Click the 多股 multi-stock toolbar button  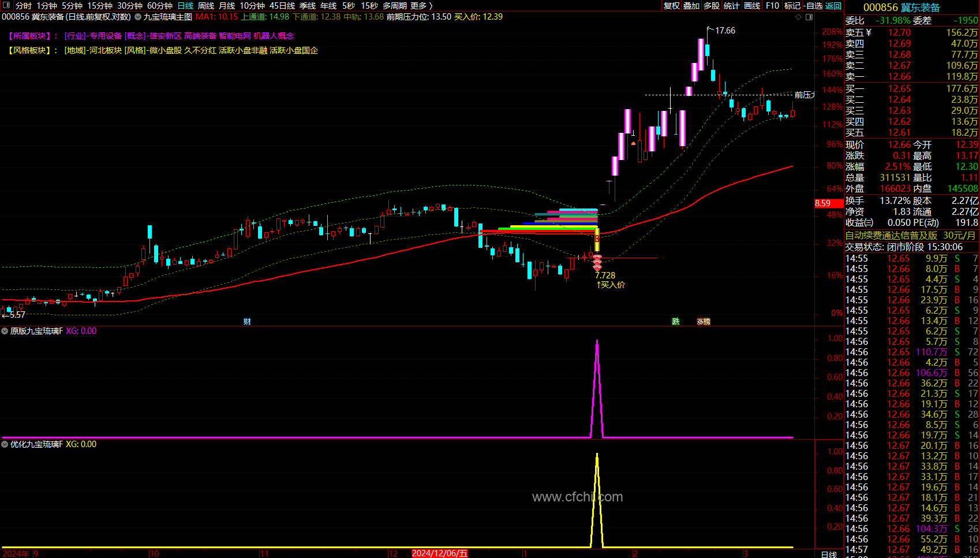[712, 6]
